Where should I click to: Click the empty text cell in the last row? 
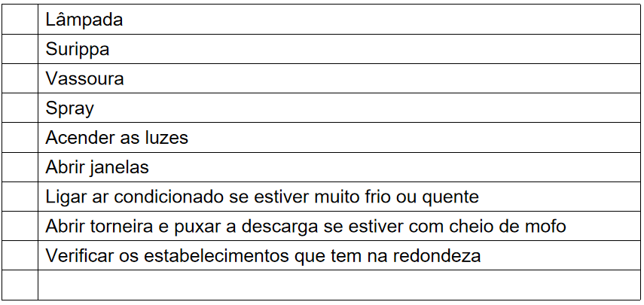pos(339,285)
